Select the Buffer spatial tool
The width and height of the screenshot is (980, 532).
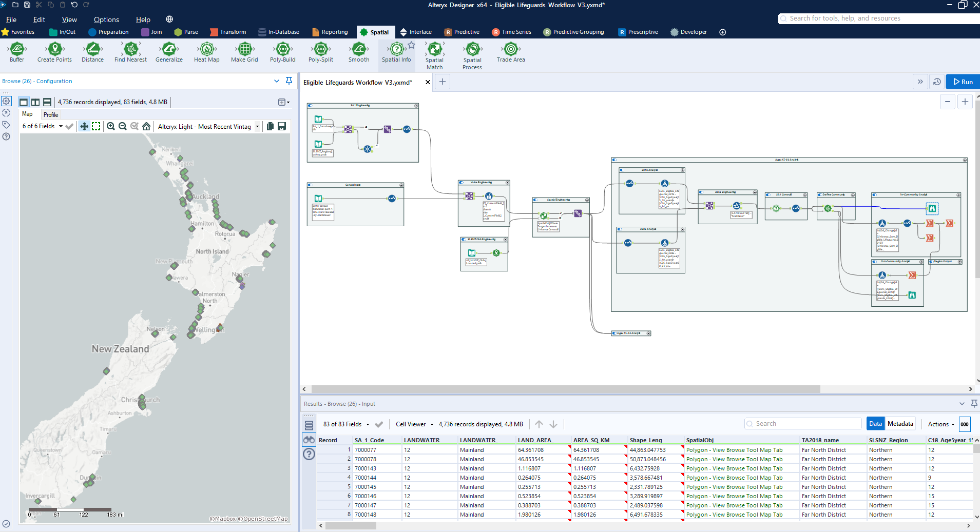coord(17,52)
